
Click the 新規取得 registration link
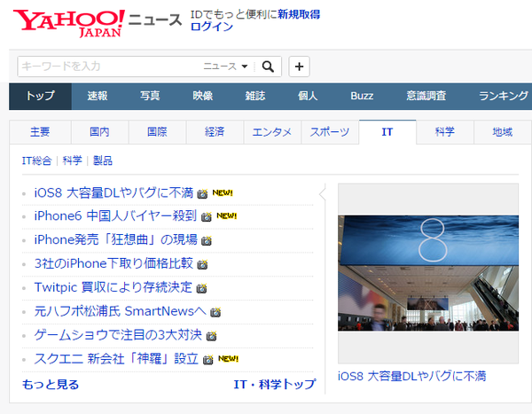pos(299,14)
